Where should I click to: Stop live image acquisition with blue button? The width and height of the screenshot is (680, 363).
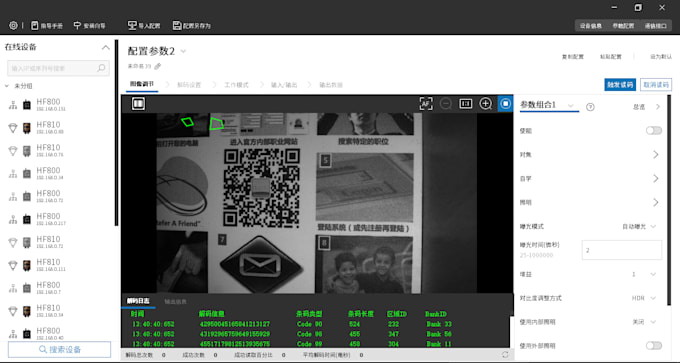(x=505, y=104)
